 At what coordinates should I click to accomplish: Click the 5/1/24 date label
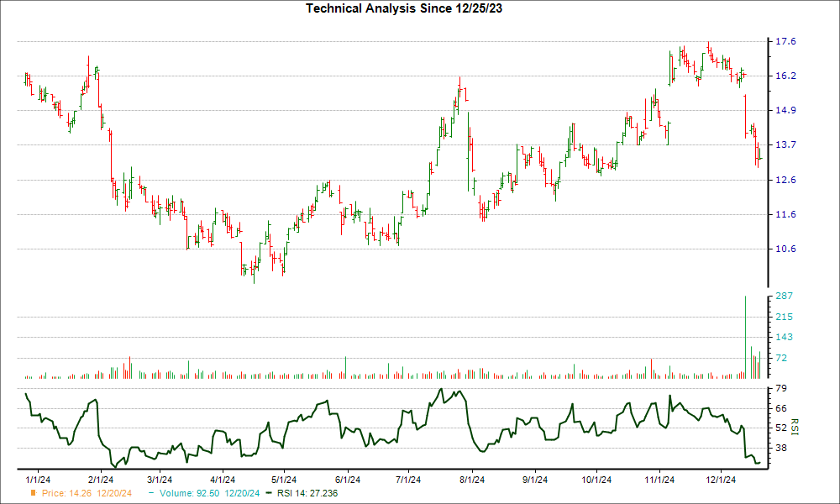tap(284, 480)
